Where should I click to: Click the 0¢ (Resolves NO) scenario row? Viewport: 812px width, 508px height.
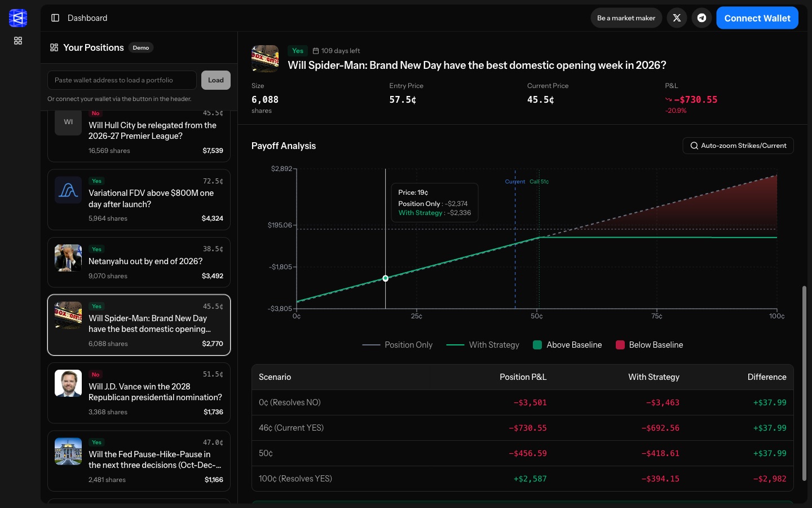(x=522, y=402)
